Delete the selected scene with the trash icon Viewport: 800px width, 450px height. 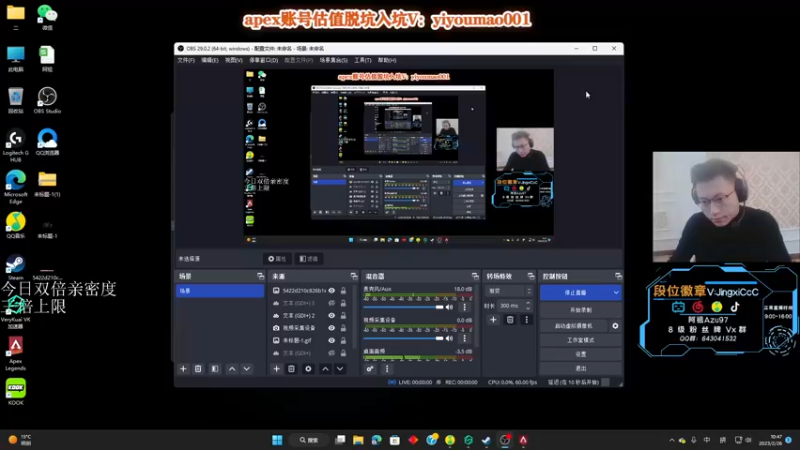click(198, 369)
